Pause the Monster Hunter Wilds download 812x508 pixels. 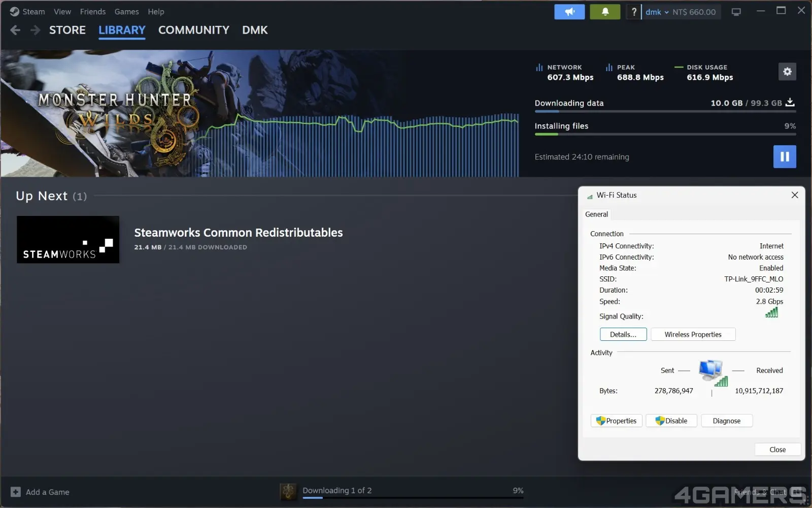(x=785, y=156)
